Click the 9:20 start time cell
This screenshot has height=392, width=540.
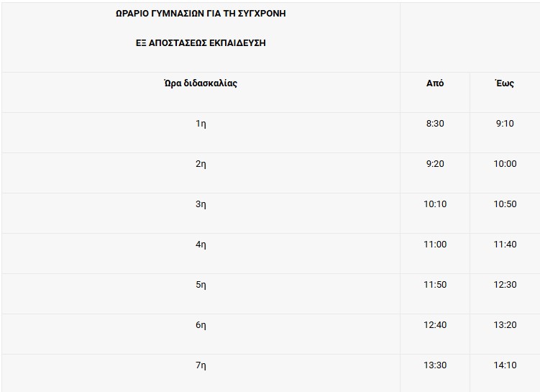click(435, 164)
